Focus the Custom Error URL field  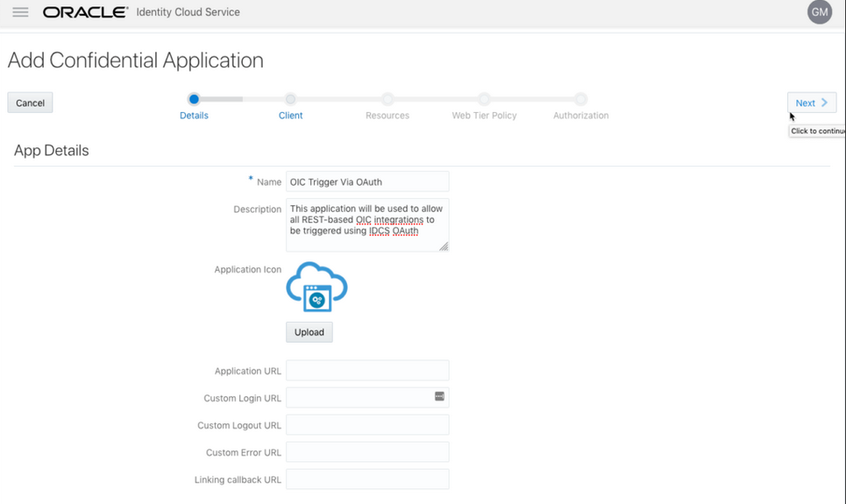367,452
